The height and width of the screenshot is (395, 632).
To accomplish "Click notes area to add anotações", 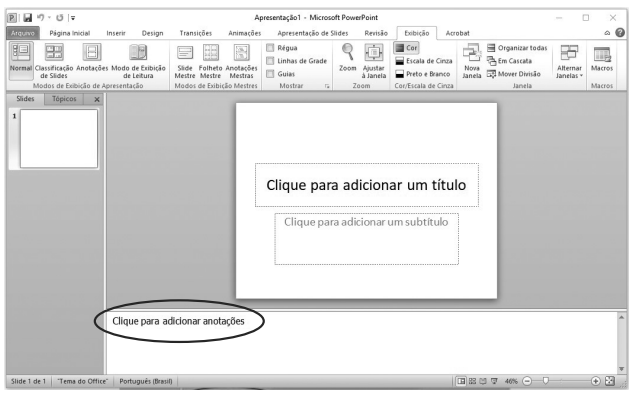I will [361, 343].
